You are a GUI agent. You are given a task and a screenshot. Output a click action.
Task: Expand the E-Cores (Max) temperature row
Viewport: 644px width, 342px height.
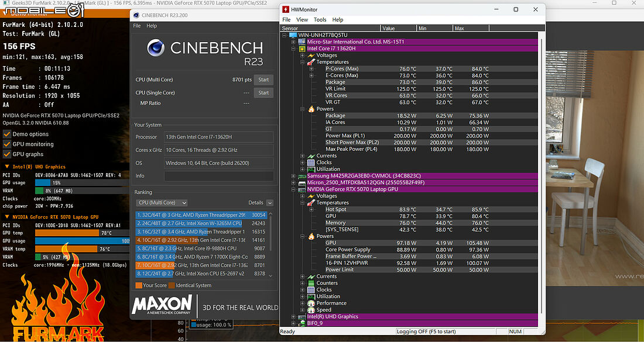coord(311,75)
